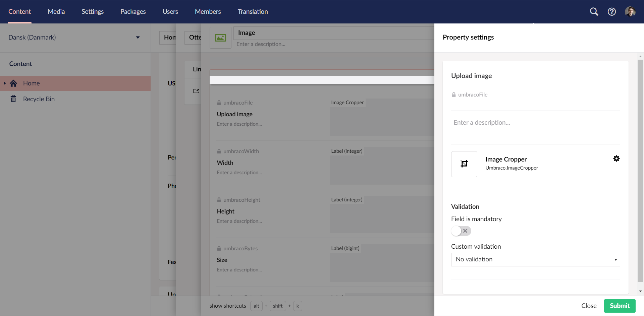Open search using the magnifier icon

click(594, 11)
